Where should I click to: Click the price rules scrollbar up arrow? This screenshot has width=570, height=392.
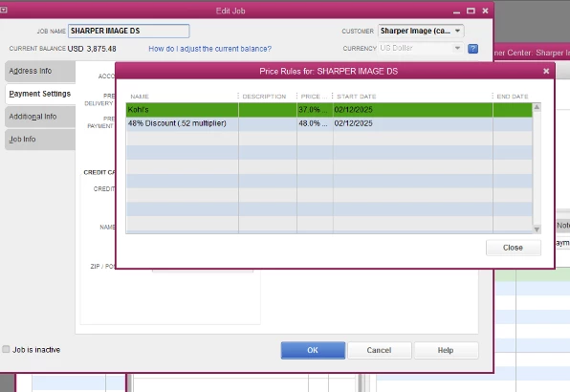point(537,107)
